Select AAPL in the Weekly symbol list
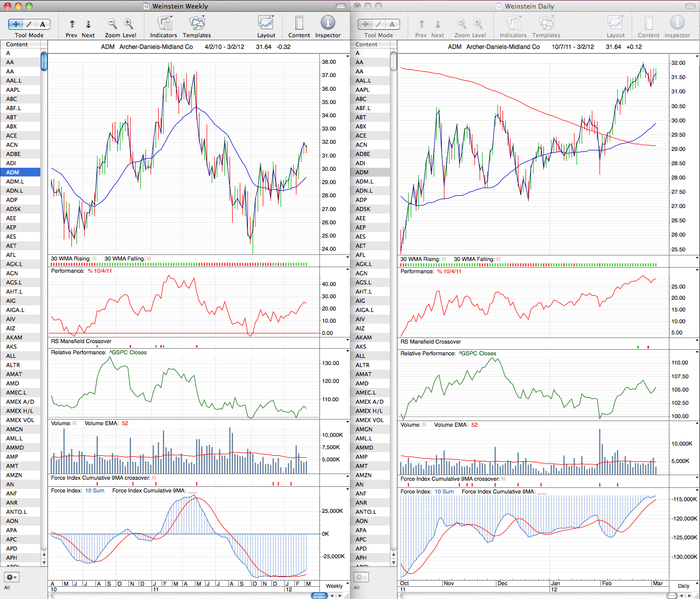The height and width of the screenshot is (599, 700). (20, 90)
